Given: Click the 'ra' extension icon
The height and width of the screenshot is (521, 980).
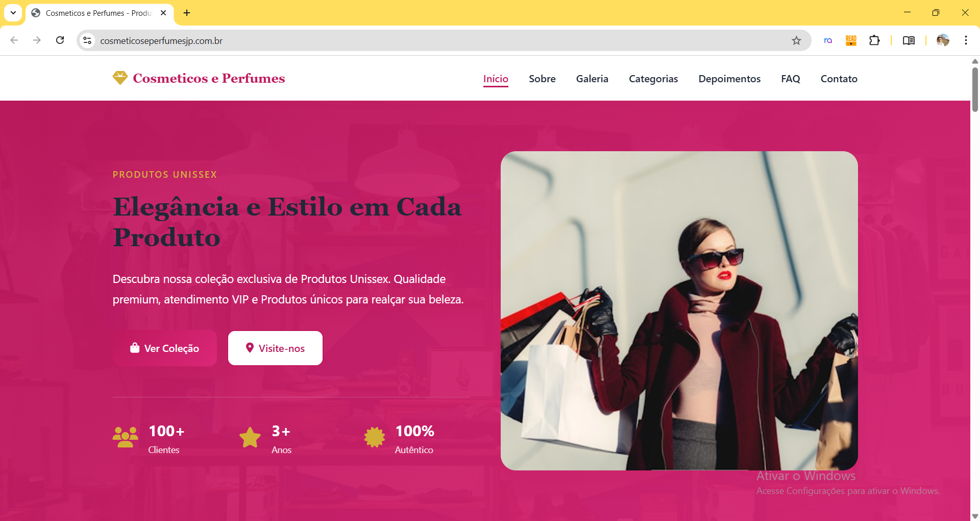Looking at the screenshot, I should pyautogui.click(x=828, y=40).
